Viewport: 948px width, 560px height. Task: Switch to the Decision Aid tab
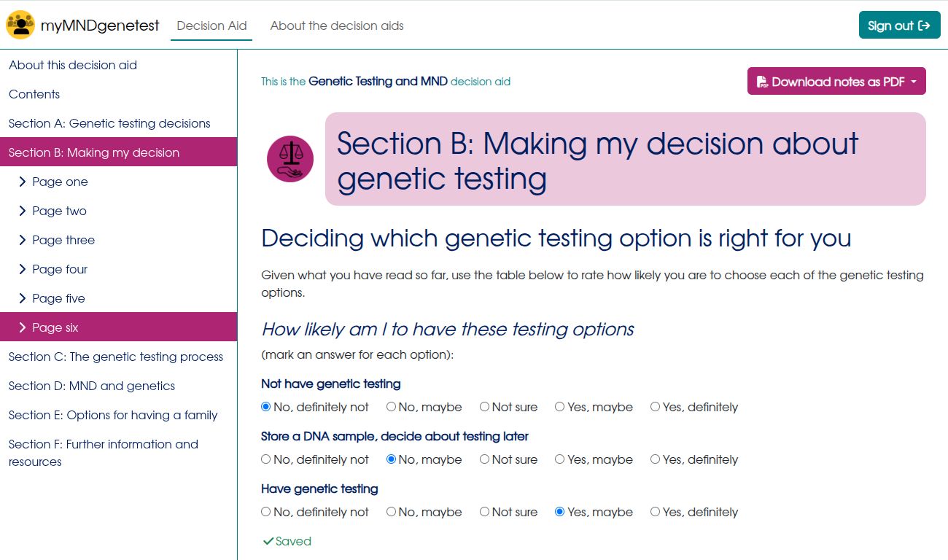211,25
